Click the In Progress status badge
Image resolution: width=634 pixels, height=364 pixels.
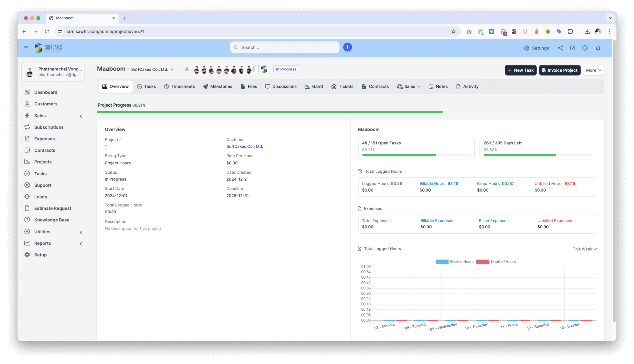pos(286,69)
